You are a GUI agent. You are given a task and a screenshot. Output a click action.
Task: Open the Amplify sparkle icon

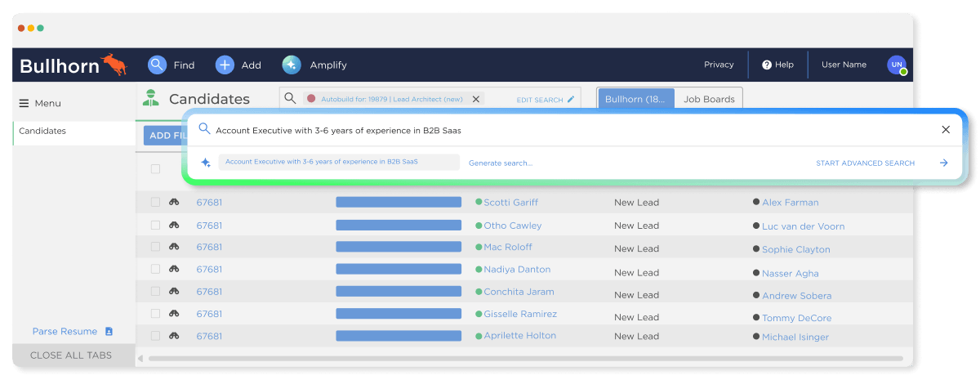point(292,65)
